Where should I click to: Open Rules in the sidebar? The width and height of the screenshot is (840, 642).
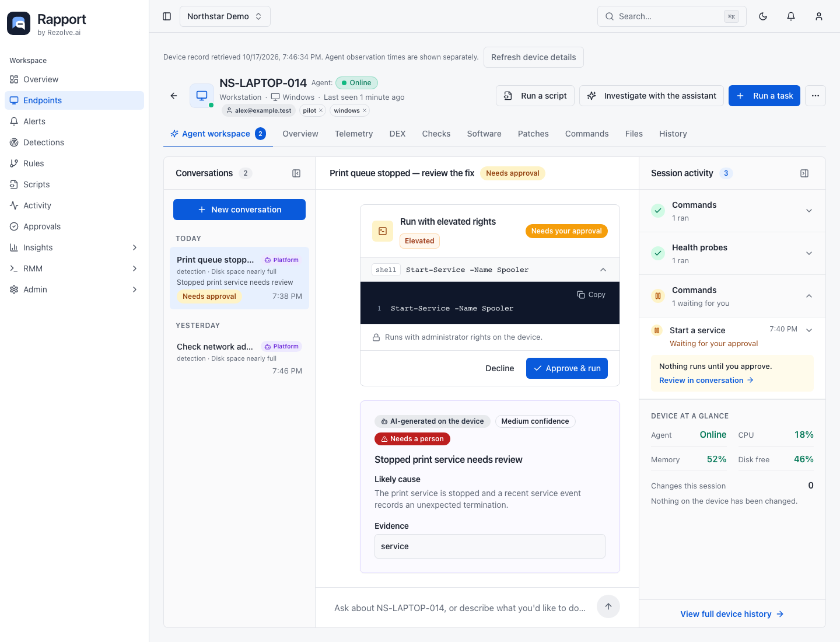pos(74,163)
